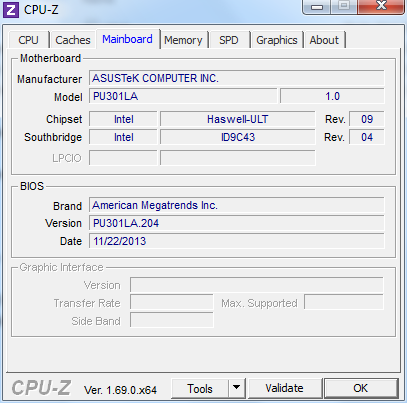Click the Graphic Interface group title
The width and height of the screenshot is (407, 403).
point(61,267)
